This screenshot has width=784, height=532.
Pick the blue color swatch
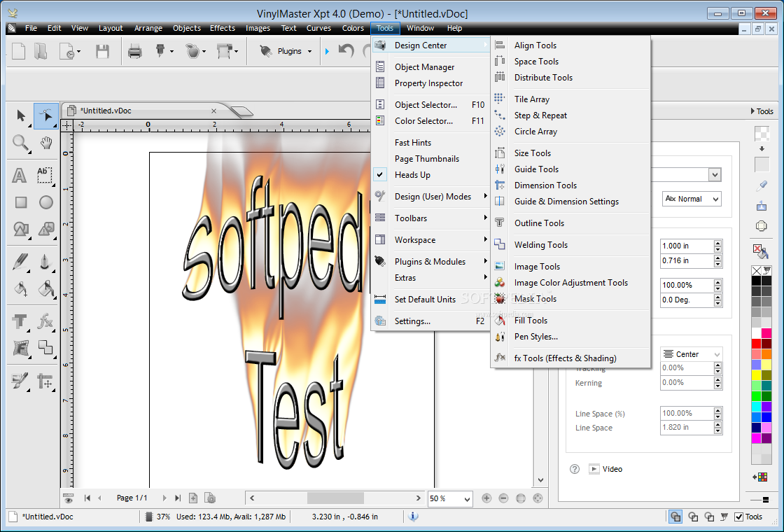pos(766,416)
